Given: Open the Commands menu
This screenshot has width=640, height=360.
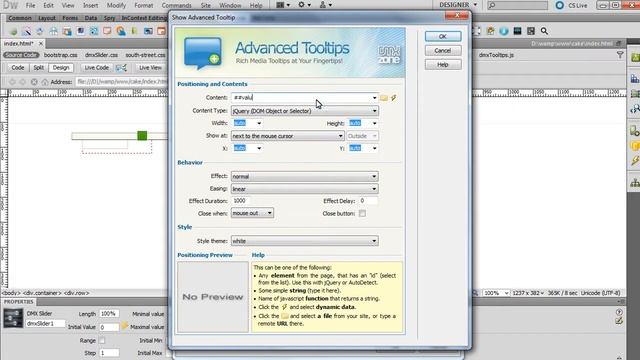Looking at the screenshot, I should click(x=176, y=5).
